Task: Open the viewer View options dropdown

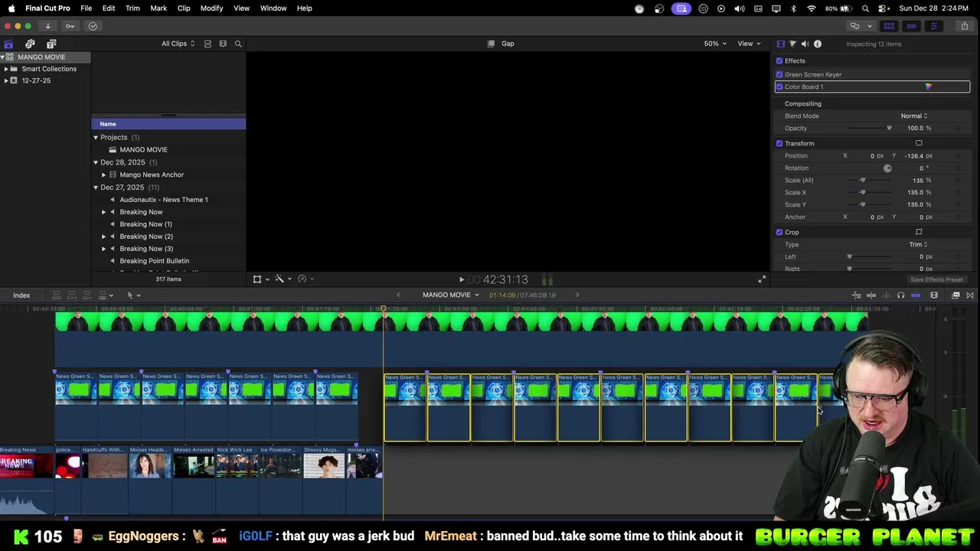Action: (748, 44)
